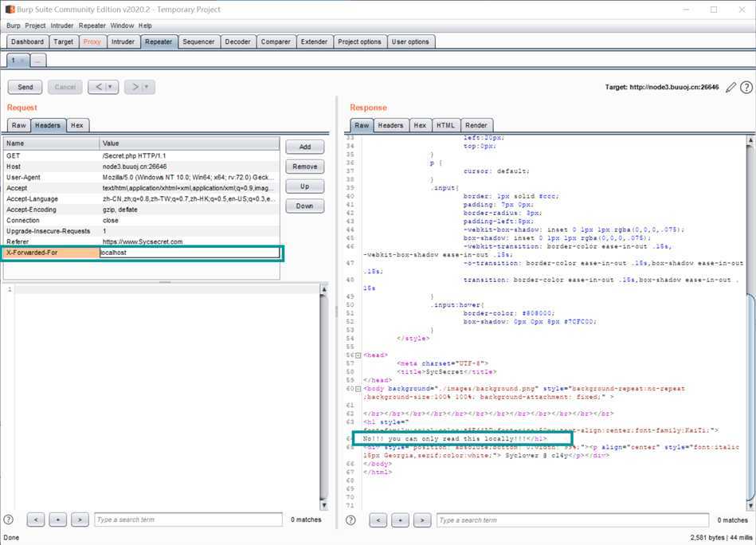Click the request body scrollbar down arrow
This screenshot has width=756, height=545.
tap(324, 505)
